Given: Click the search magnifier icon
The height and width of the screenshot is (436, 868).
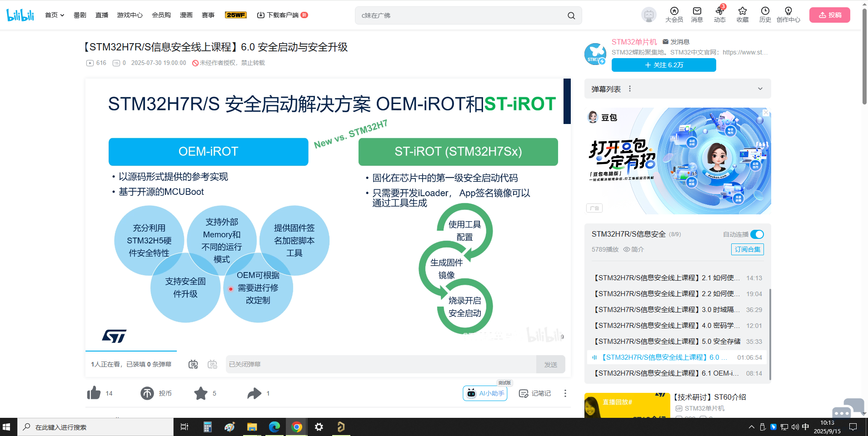Looking at the screenshot, I should point(571,15).
